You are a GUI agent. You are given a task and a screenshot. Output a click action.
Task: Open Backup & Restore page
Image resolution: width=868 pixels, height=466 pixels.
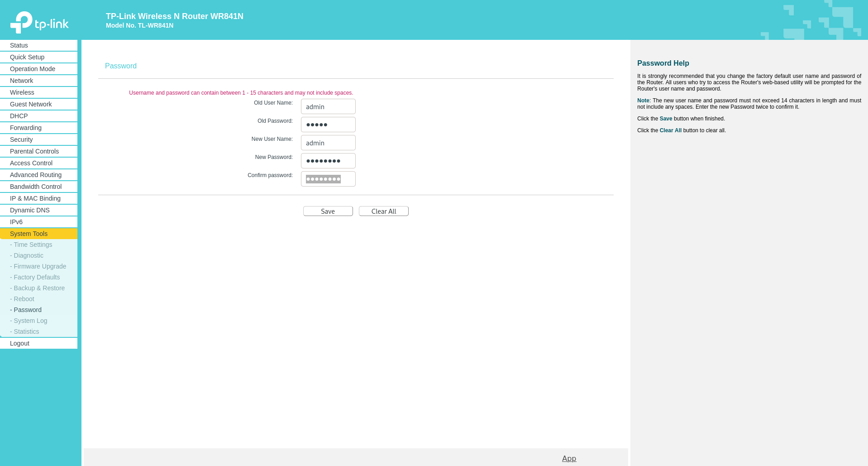38,288
